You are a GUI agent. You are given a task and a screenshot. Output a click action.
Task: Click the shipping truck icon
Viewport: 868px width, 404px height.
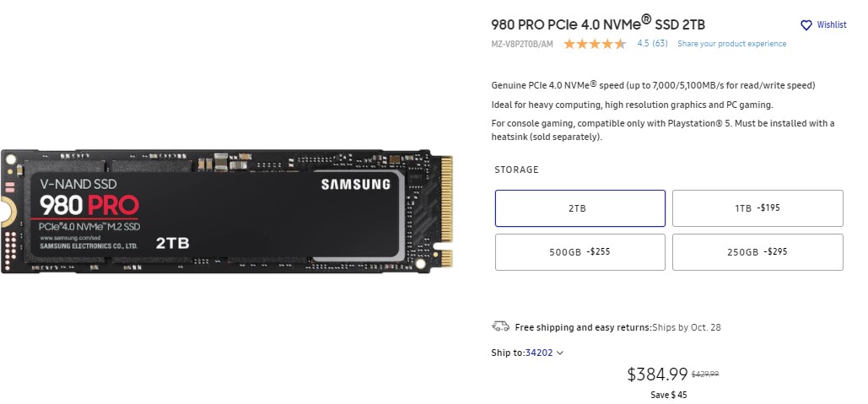pyautogui.click(x=500, y=326)
